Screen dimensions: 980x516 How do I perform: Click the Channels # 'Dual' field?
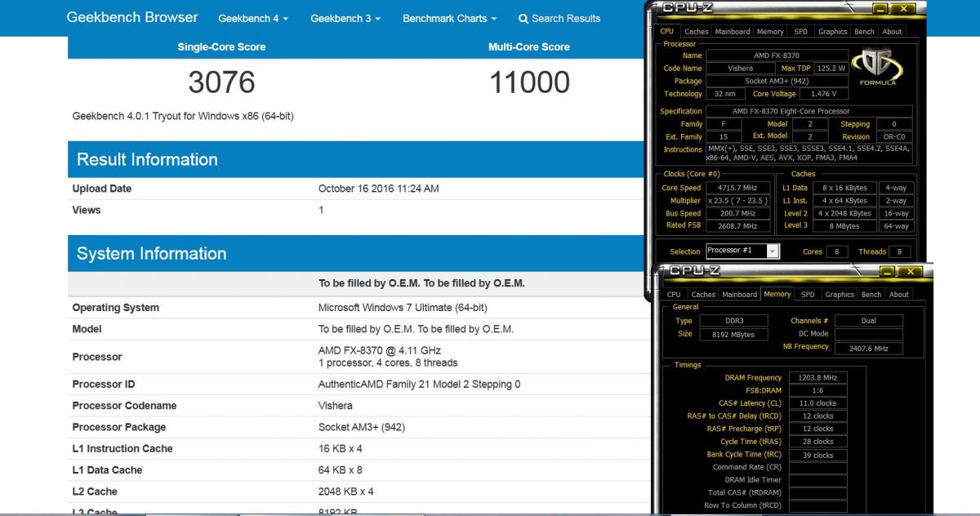tap(869, 321)
